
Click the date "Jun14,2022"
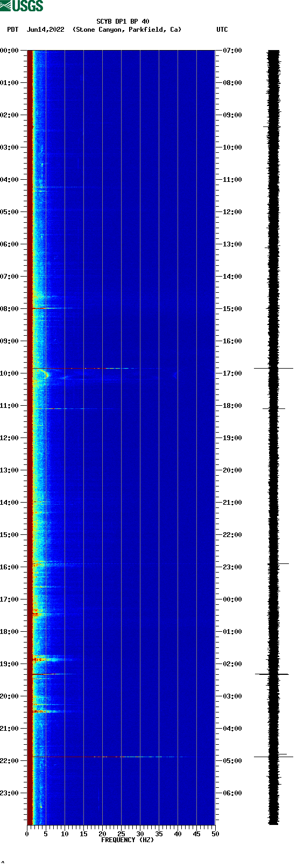point(45,30)
